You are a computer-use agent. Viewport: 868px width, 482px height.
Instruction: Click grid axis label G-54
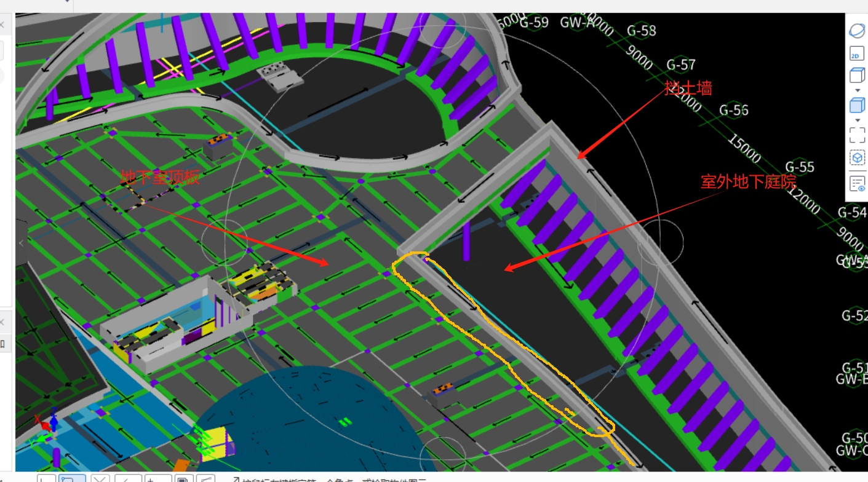[x=852, y=212]
